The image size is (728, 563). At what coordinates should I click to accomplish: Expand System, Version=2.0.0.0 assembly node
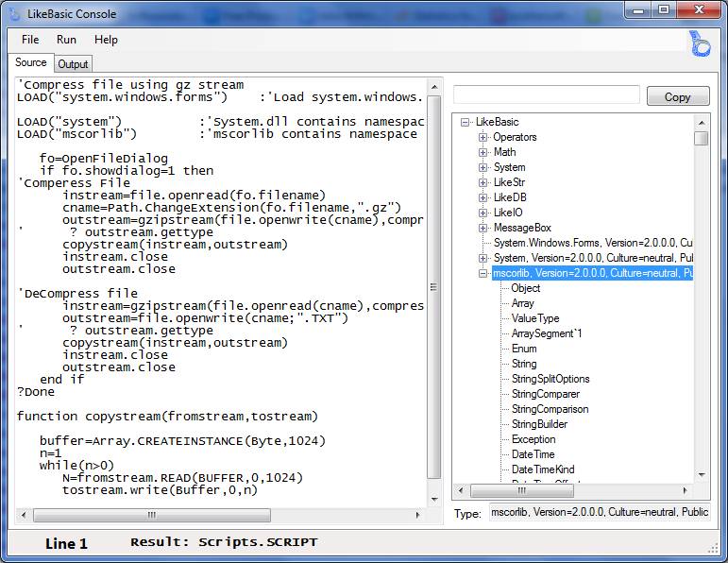click(x=483, y=258)
